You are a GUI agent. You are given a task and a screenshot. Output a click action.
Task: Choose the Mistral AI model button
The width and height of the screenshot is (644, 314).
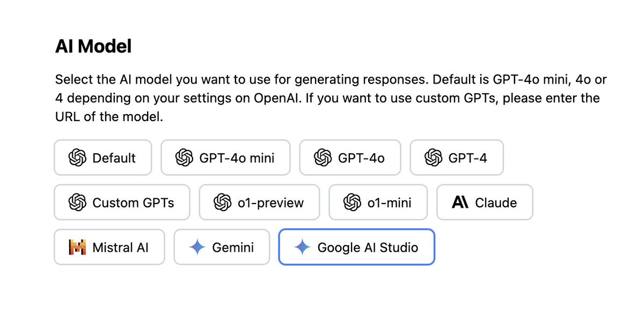(109, 247)
